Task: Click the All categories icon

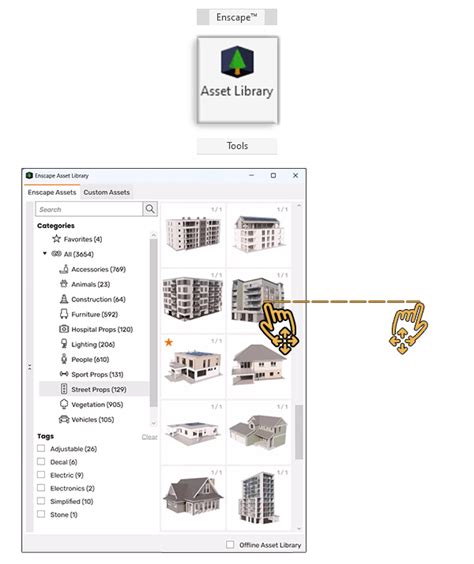Action: coord(56,254)
